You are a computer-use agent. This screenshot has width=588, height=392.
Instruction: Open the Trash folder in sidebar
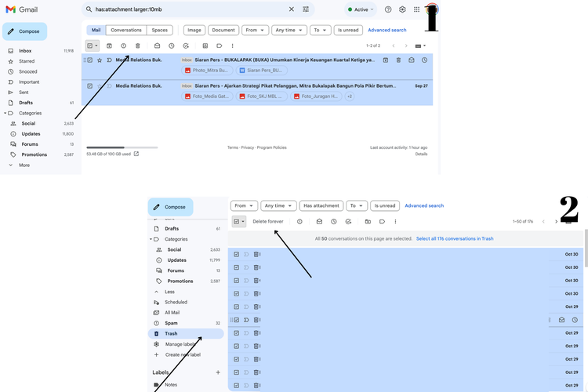[x=170, y=333]
